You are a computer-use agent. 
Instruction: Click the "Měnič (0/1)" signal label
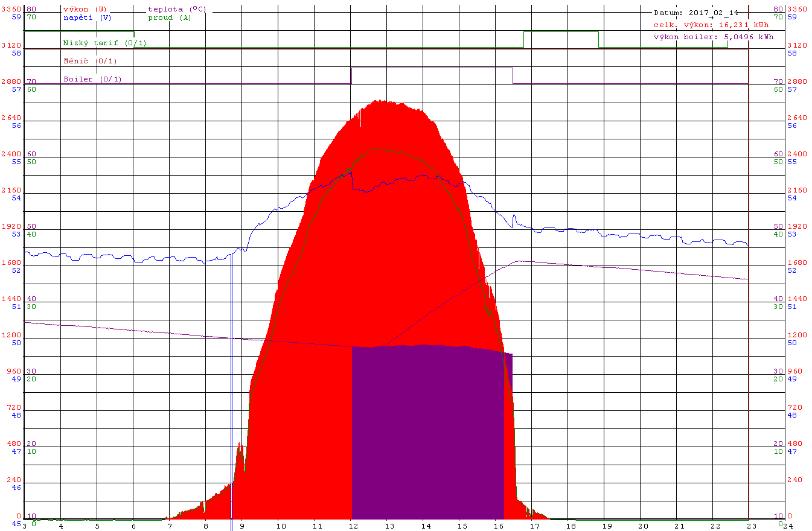click(91, 61)
